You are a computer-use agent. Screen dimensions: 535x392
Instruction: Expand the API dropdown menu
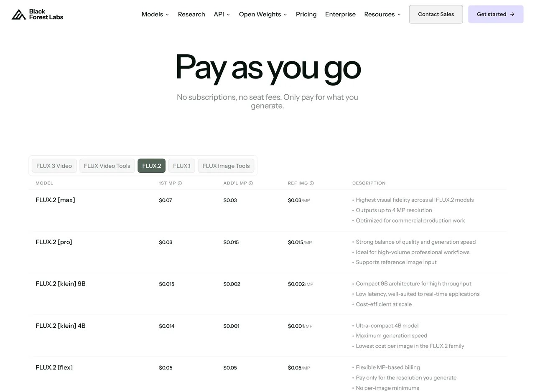point(222,14)
